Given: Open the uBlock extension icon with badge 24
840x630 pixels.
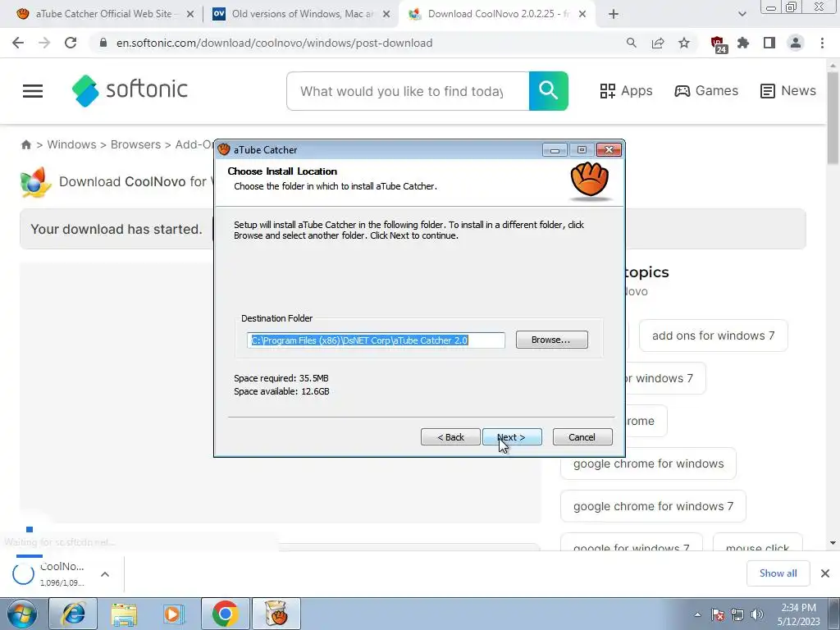Looking at the screenshot, I should click(x=719, y=44).
